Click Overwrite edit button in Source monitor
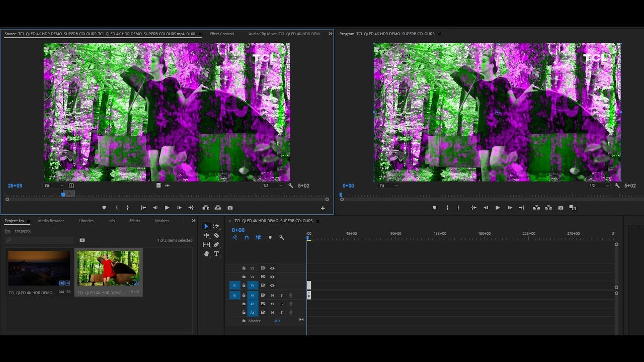Screen dimensions: 644x362 218,208
